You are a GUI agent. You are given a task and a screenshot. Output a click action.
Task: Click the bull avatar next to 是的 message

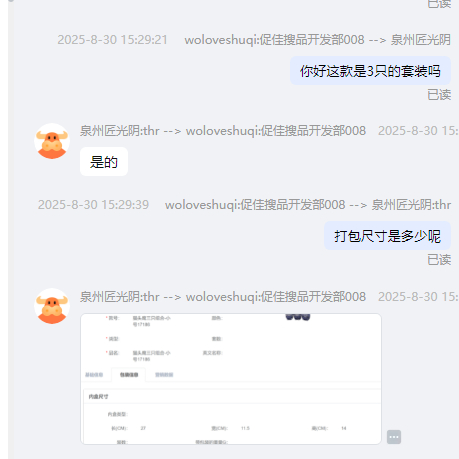point(52,141)
